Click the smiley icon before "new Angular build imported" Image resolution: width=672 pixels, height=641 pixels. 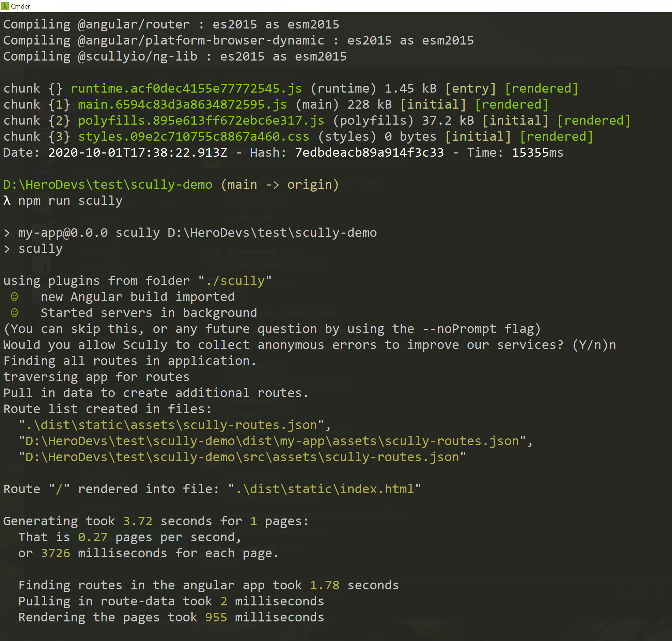(x=14, y=296)
